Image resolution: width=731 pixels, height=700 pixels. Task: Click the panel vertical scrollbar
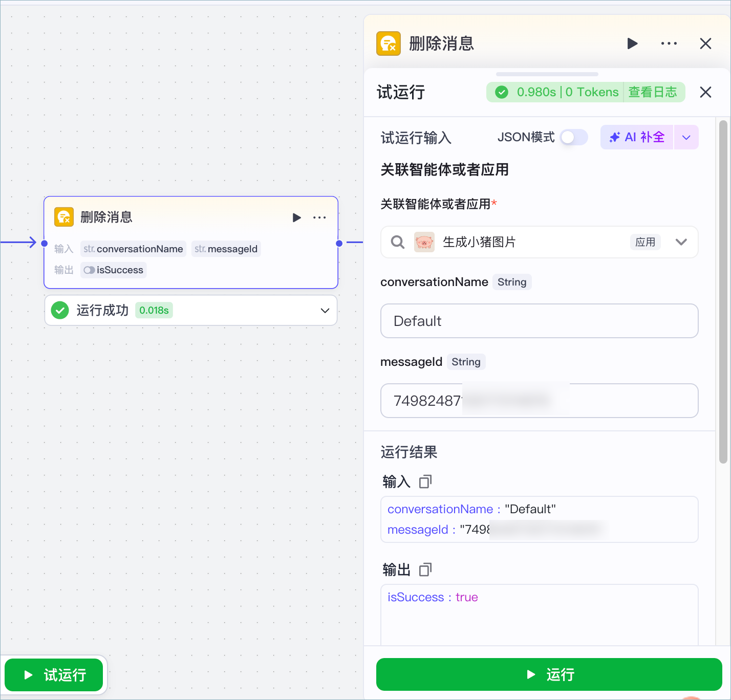click(723, 292)
